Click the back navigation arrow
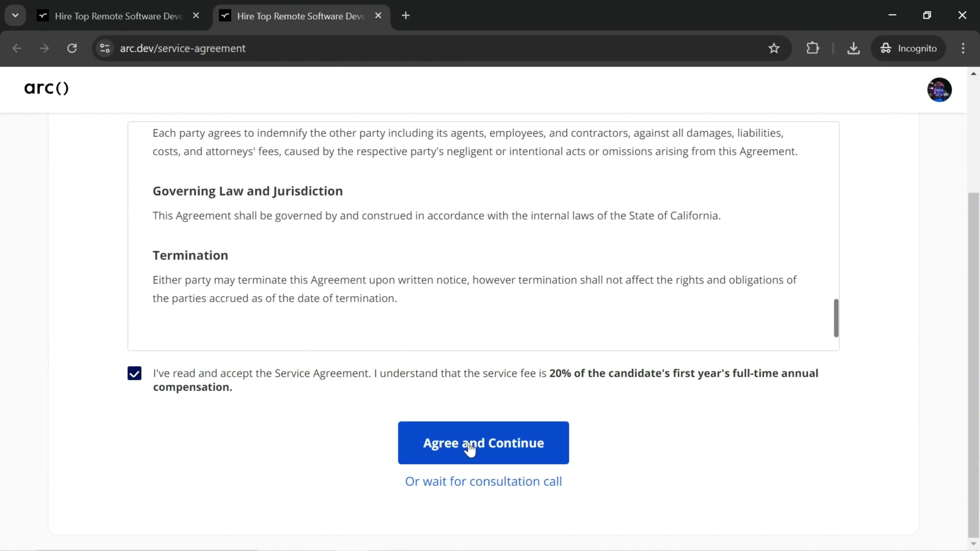The image size is (980, 551). 17,48
